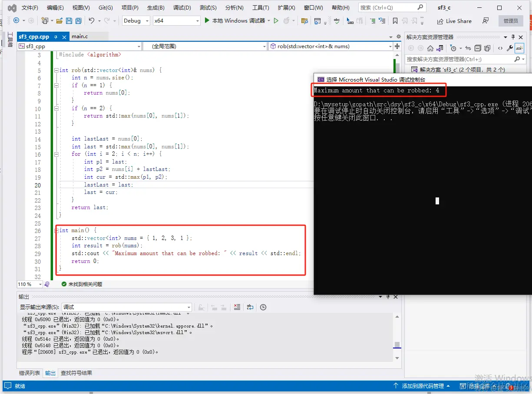
Task: Open the 生成(B) menu
Action: [155, 8]
